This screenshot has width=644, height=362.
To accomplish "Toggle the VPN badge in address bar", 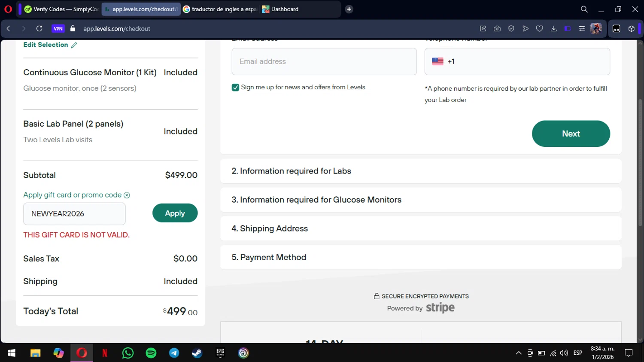I will coord(58,29).
